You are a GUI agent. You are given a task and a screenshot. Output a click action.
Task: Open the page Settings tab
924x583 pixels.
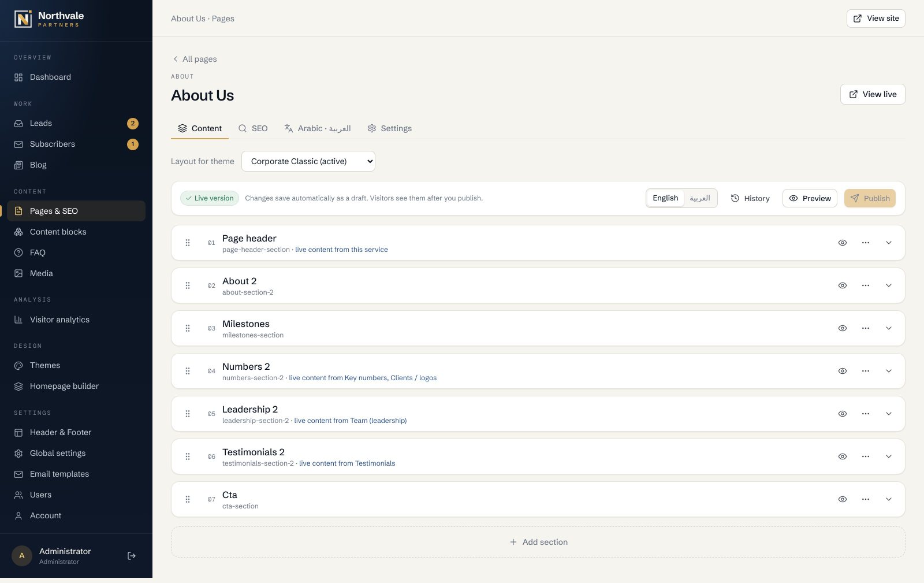390,128
